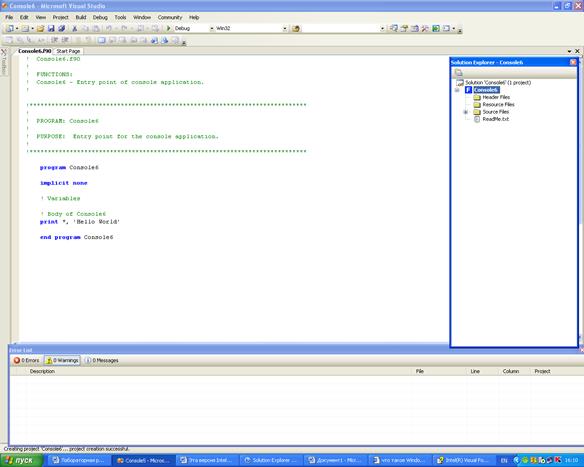The image size is (584, 467).
Task: Open the Project menu
Action: click(x=60, y=18)
